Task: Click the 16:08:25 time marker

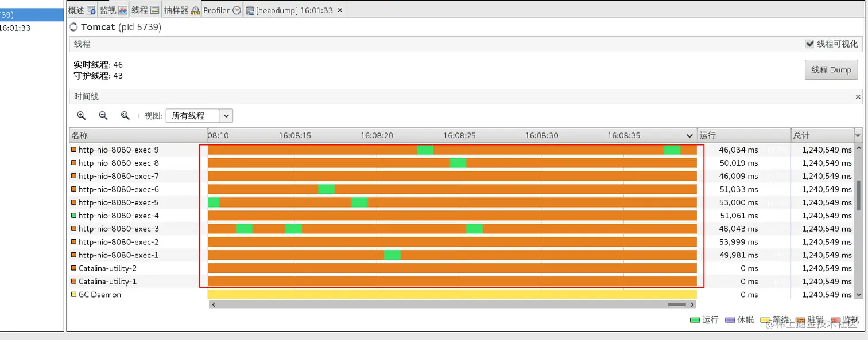Action: point(459,136)
